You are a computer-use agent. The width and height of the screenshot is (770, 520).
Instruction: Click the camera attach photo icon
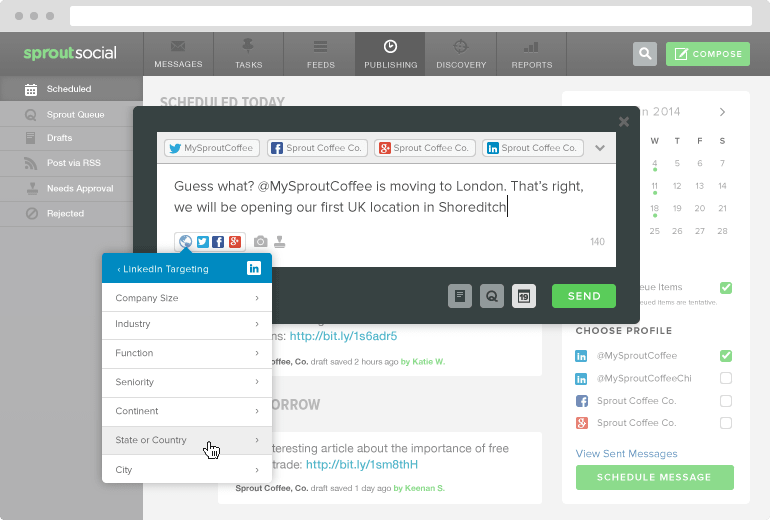pos(261,242)
